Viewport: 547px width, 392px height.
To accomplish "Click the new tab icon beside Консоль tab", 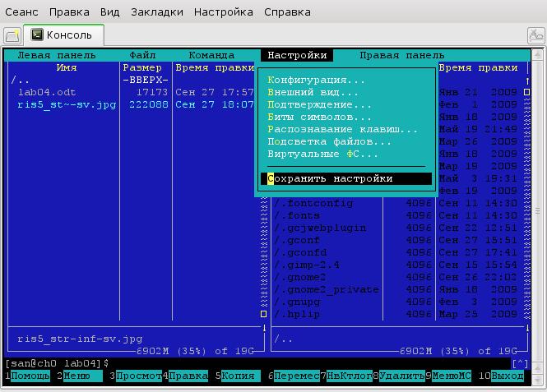I will coord(12,35).
